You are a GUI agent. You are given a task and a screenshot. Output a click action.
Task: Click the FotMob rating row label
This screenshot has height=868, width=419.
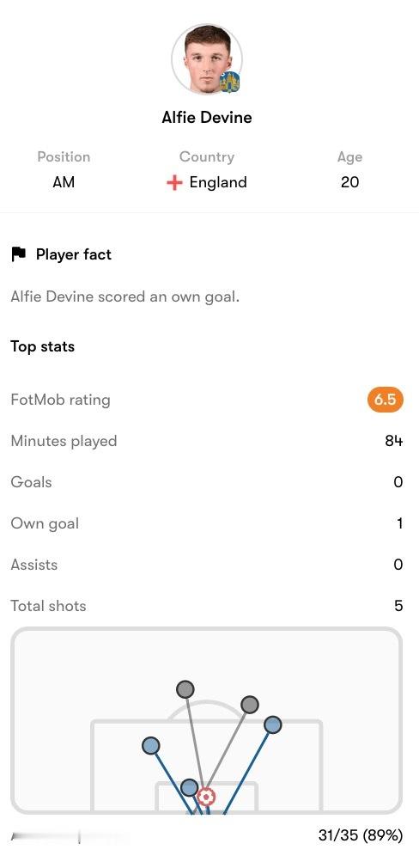pos(60,400)
